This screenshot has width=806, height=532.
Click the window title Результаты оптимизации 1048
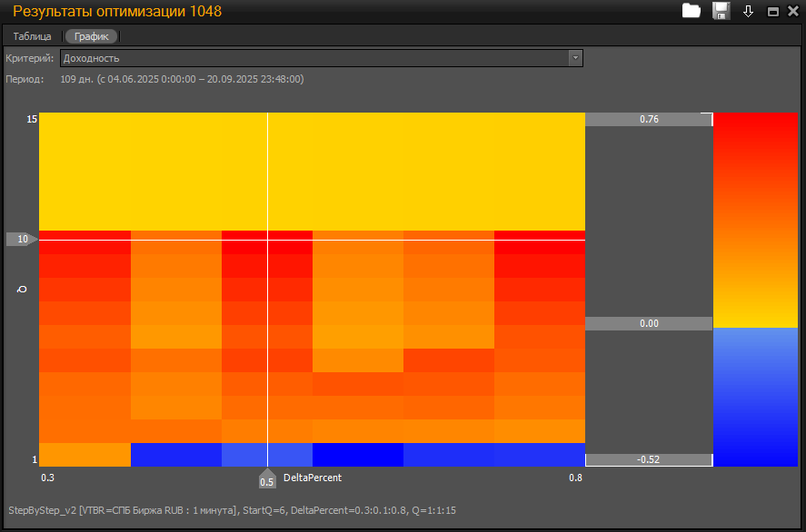[x=117, y=11]
